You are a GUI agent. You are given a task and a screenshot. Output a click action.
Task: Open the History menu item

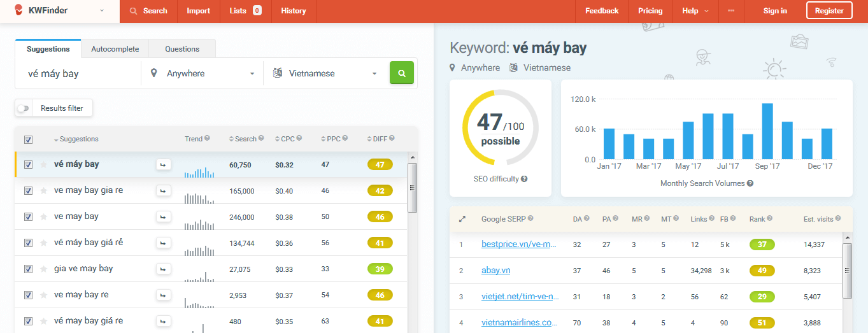click(x=293, y=11)
